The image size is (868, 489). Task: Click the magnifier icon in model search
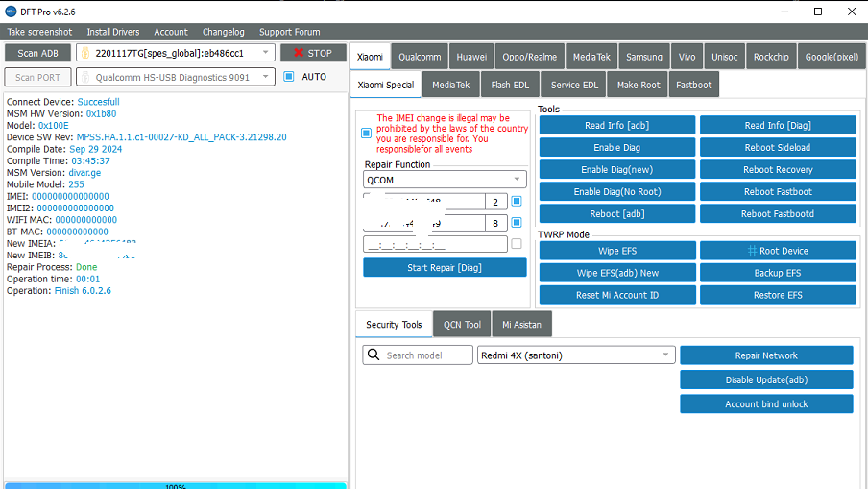tap(374, 355)
